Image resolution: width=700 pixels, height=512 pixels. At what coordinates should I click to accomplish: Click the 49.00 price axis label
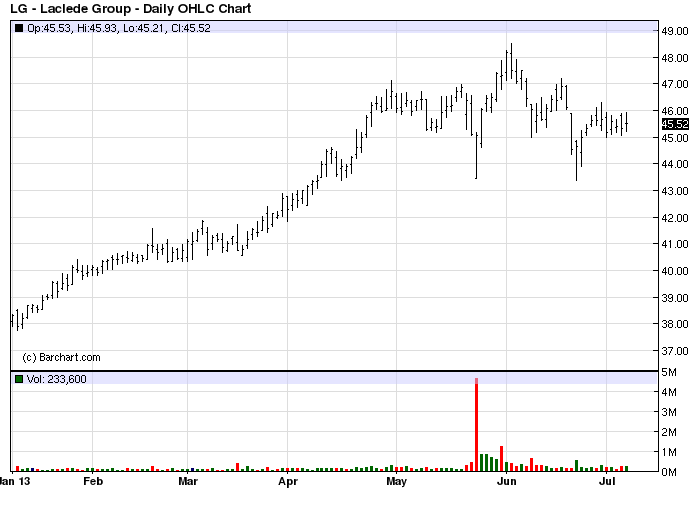click(x=675, y=31)
